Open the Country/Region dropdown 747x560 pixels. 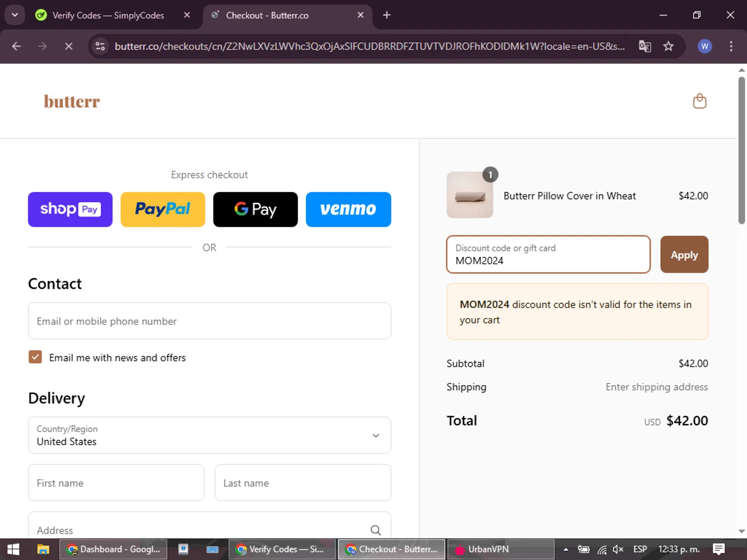pos(210,435)
